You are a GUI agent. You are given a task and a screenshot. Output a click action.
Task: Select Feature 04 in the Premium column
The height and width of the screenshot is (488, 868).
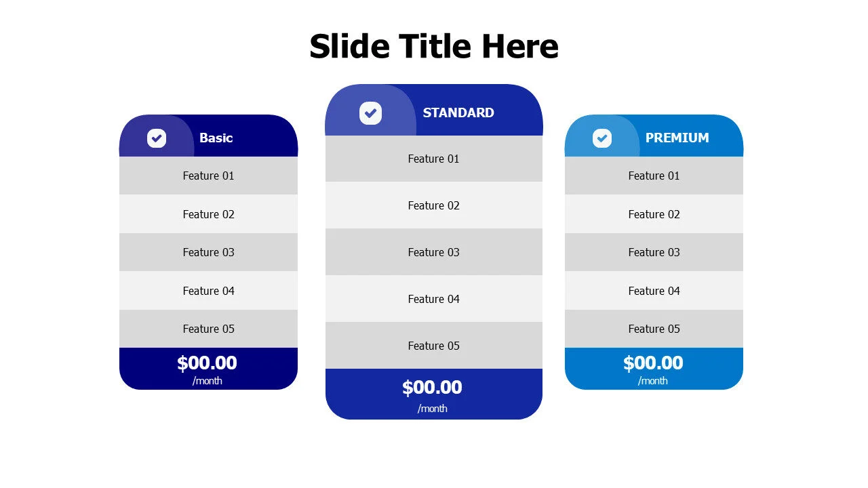coord(654,291)
